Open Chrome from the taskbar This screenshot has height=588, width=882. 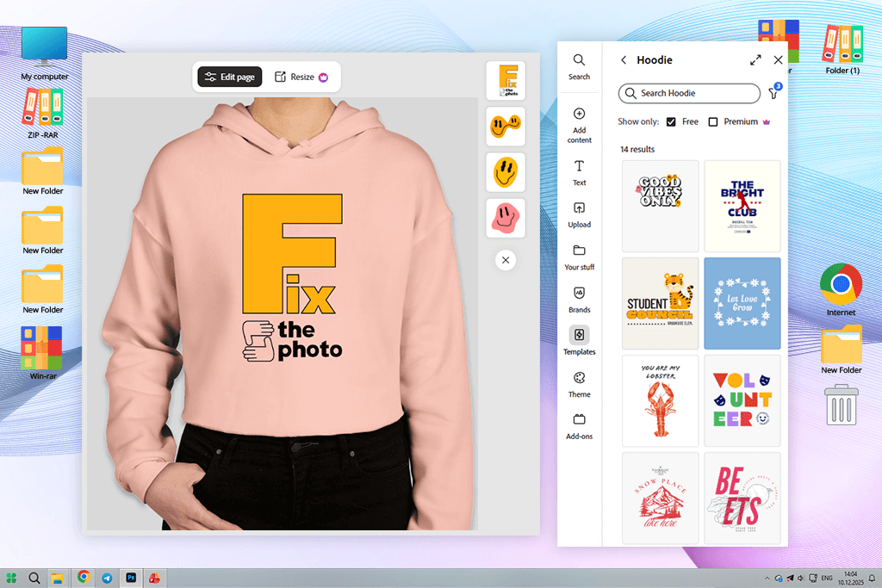click(84, 578)
